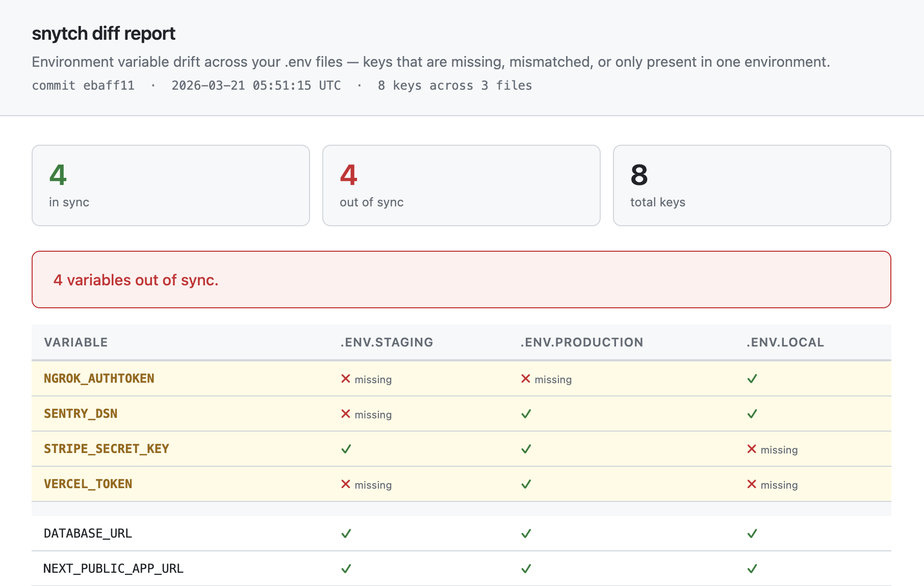Select the commit hash ebaff11
The height and width of the screenshot is (586, 924).
point(109,86)
